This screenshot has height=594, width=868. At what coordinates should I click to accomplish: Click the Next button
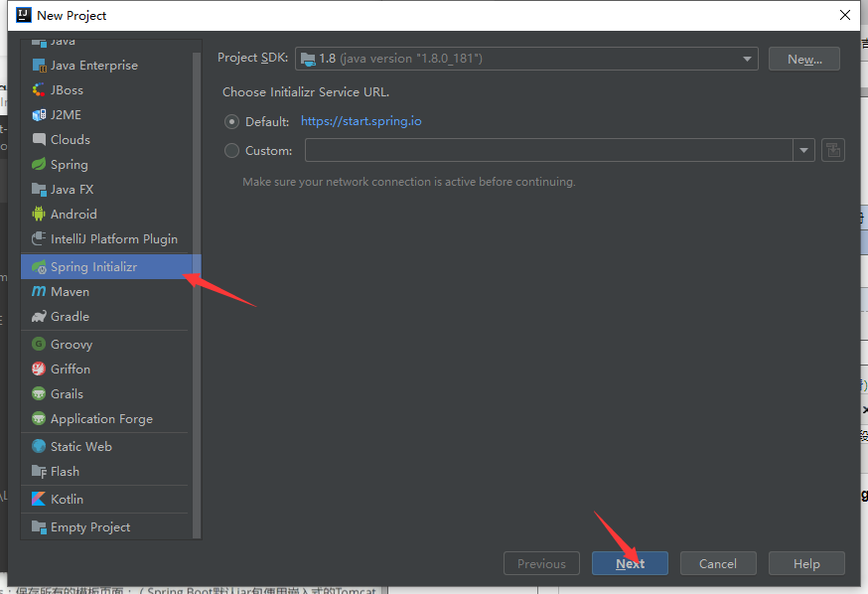pyautogui.click(x=630, y=563)
